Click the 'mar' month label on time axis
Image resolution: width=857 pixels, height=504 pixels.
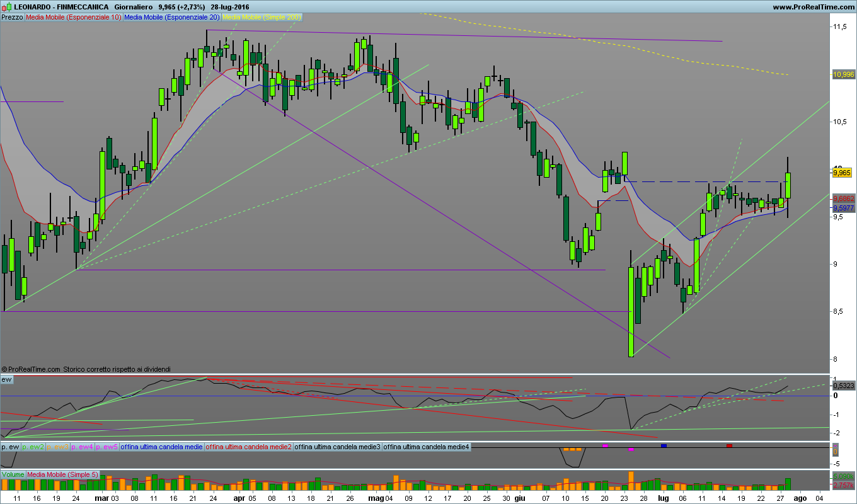(x=100, y=498)
